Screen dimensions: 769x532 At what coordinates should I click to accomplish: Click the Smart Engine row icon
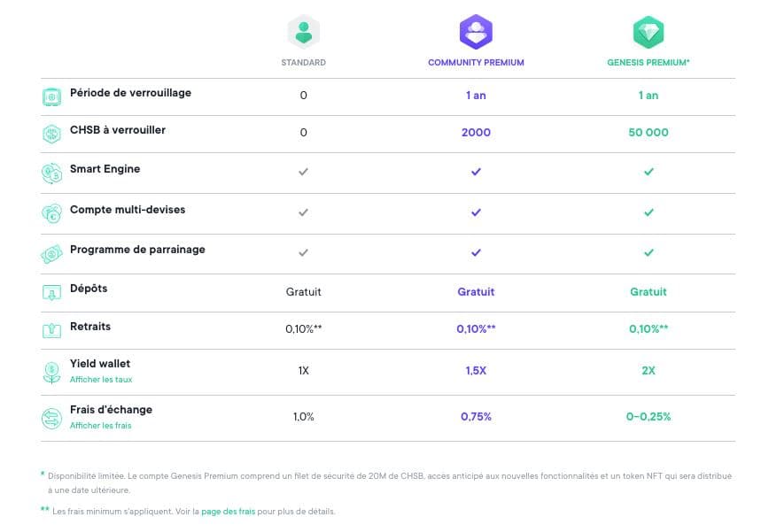click(52, 173)
